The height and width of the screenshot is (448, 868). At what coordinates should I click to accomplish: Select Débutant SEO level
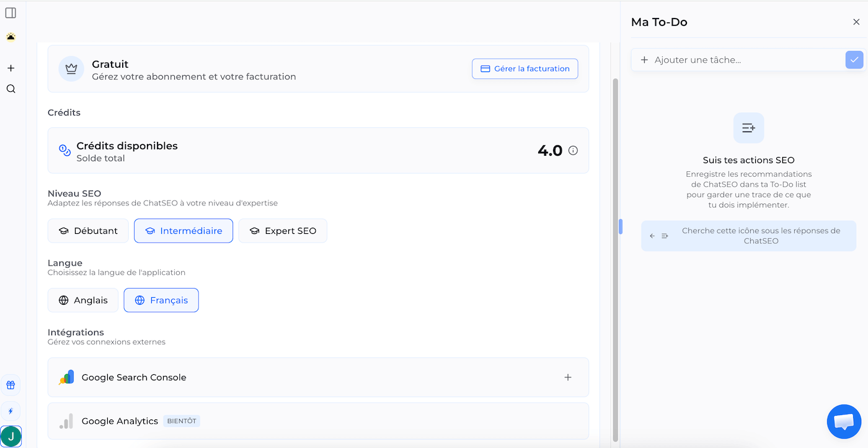click(88, 231)
